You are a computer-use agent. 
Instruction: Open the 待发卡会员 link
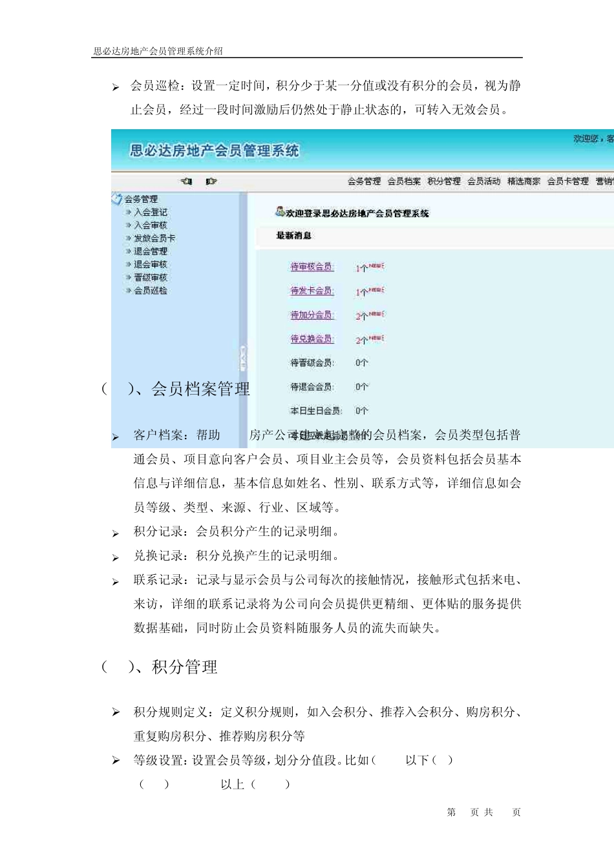coord(312,291)
